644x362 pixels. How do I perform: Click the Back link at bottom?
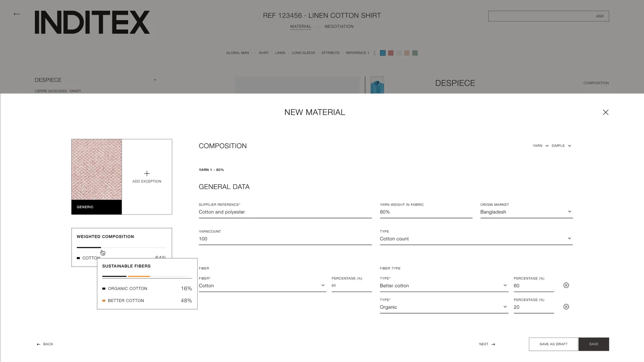pyautogui.click(x=45, y=344)
